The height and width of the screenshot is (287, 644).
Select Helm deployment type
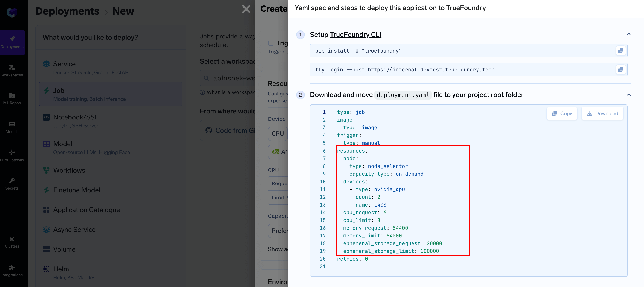click(x=111, y=273)
